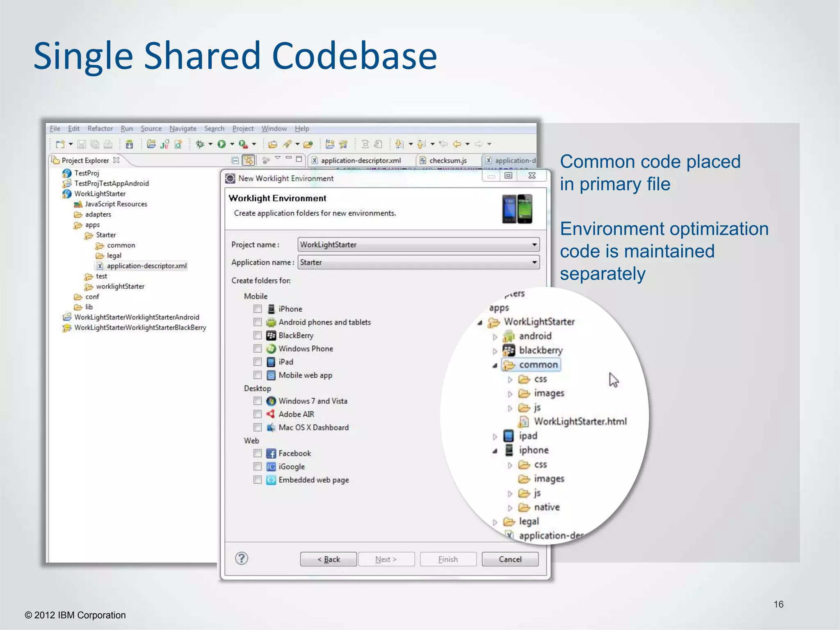The width and height of the screenshot is (840, 630).
Task: Click the Save toolbar icon
Action: [x=82, y=144]
